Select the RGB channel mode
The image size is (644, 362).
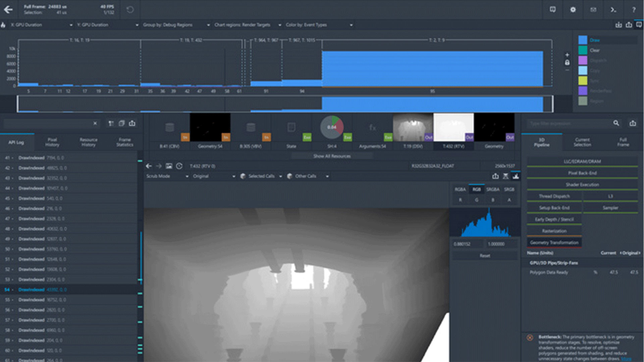[477, 189]
